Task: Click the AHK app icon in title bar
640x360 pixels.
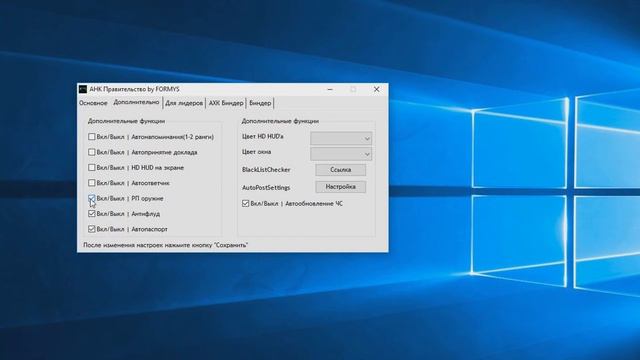Action: pyautogui.click(x=83, y=89)
